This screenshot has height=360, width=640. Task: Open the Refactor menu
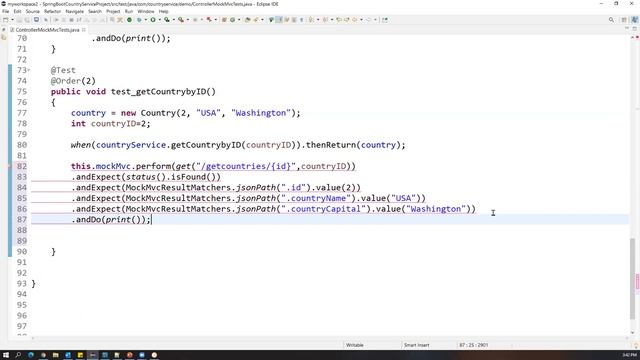(52, 11)
